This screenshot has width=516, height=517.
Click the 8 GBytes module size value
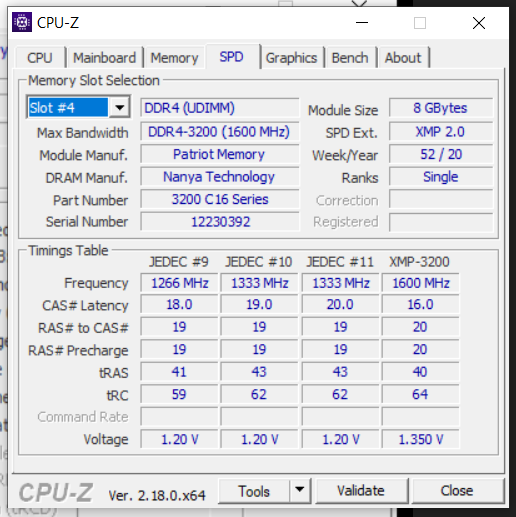441,107
